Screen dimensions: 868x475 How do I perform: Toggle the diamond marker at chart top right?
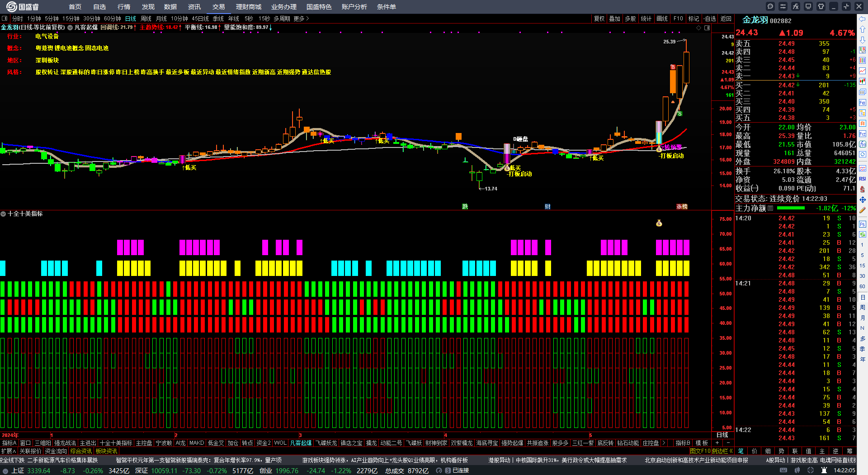coord(699,28)
